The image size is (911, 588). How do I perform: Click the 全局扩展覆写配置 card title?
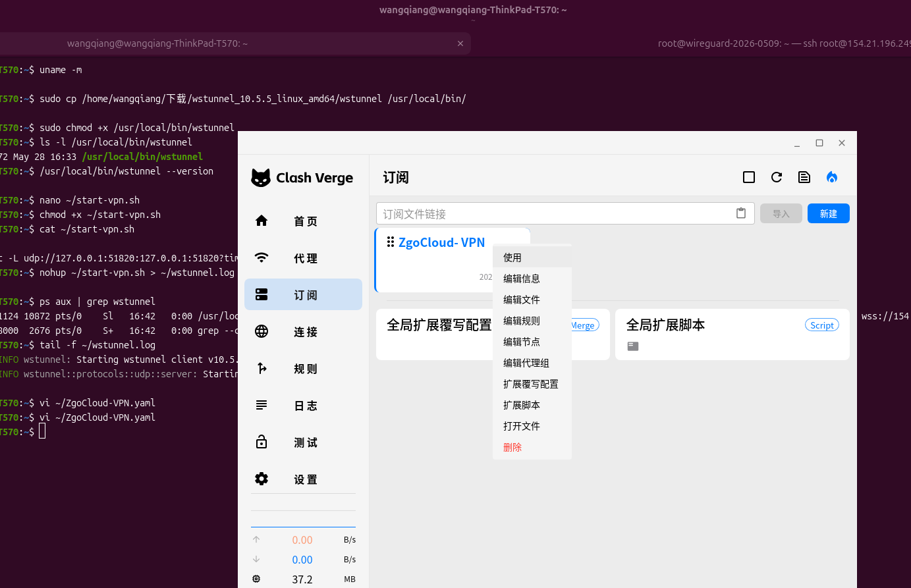[439, 325]
